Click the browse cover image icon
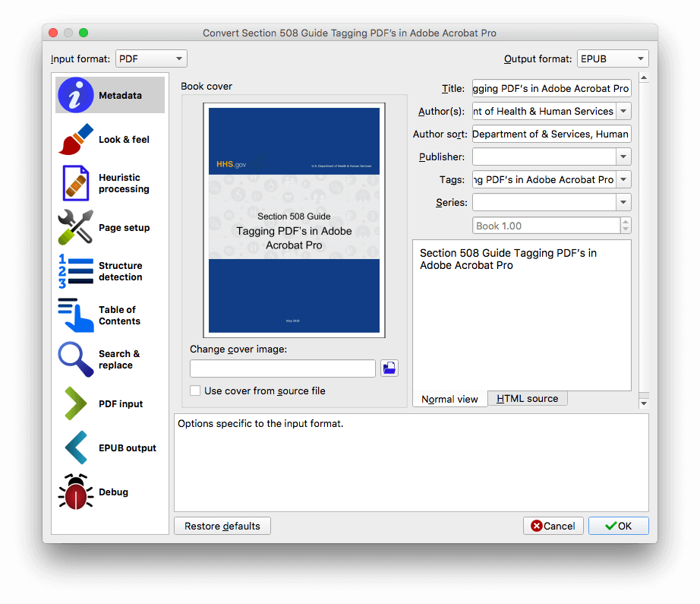Image resolution: width=700 pixels, height=604 pixels. click(389, 368)
